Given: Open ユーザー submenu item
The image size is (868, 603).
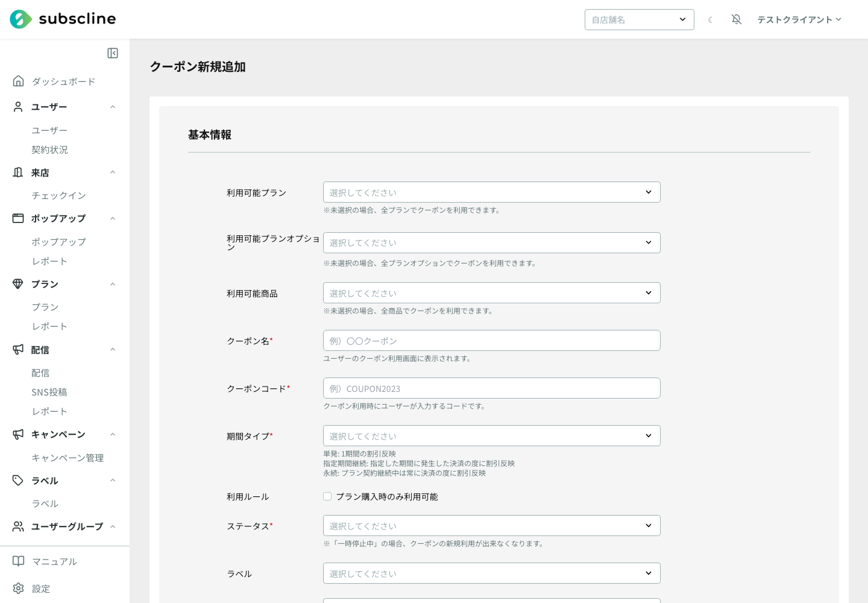Looking at the screenshot, I should coord(49,130).
